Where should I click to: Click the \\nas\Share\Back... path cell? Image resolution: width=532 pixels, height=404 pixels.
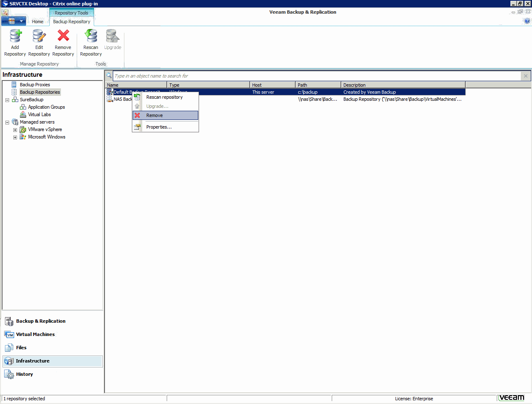coord(318,99)
